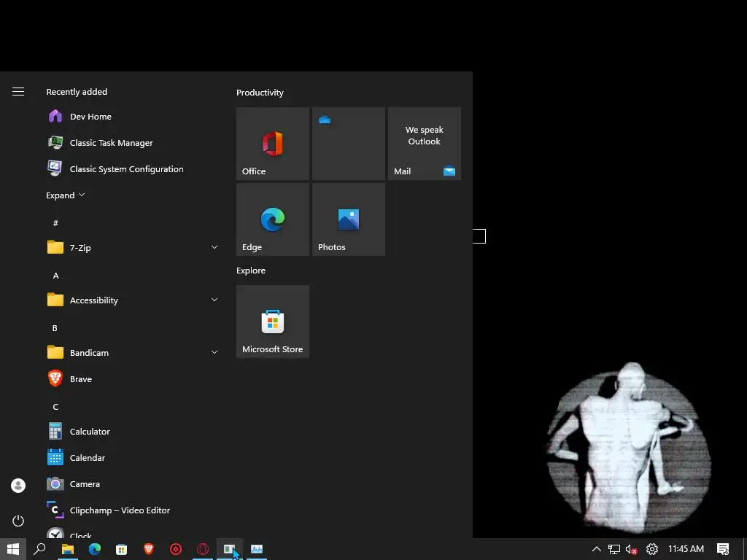747x560 pixels.
Task: Open the muted volume tray icon
Action: [x=632, y=549]
